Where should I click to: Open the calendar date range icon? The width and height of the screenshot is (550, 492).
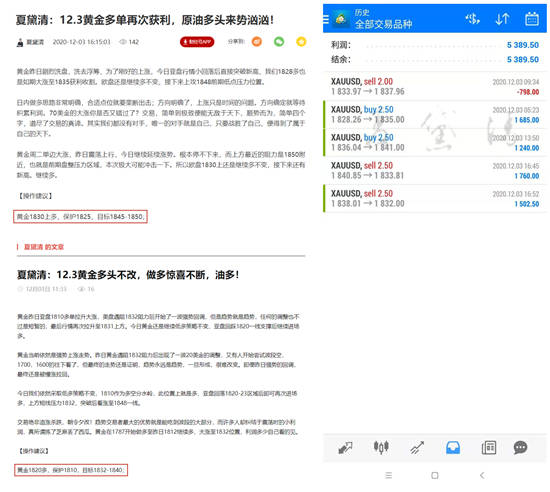(532, 19)
